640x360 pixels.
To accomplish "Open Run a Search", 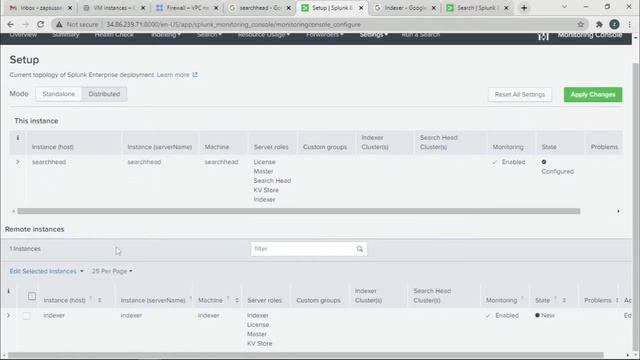I will coord(421,35).
